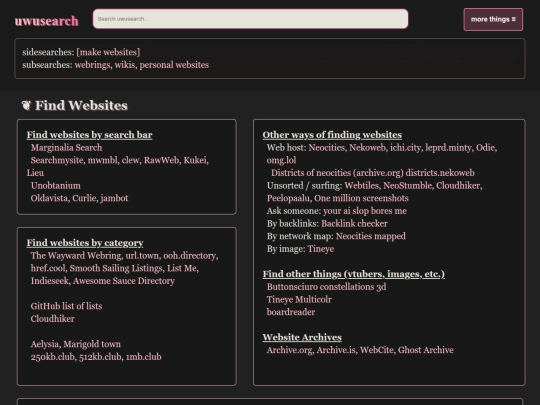This screenshot has height=405, width=540.
Task: Focus the Search uwusearch input field
Action: 250,19
